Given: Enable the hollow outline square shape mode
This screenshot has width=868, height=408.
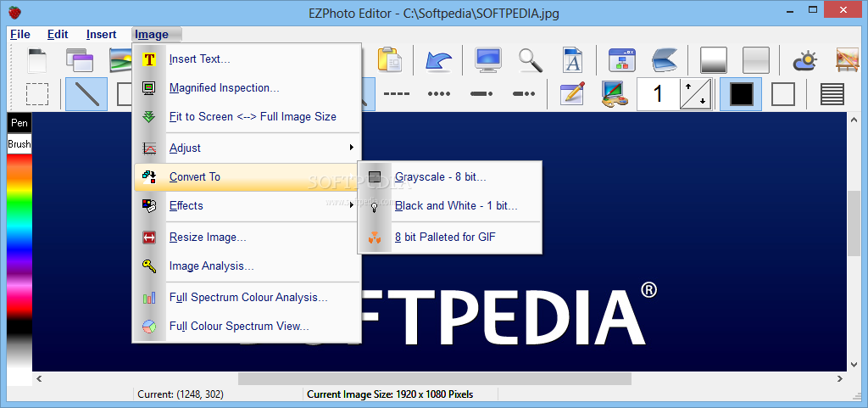Looking at the screenshot, I should (782, 94).
